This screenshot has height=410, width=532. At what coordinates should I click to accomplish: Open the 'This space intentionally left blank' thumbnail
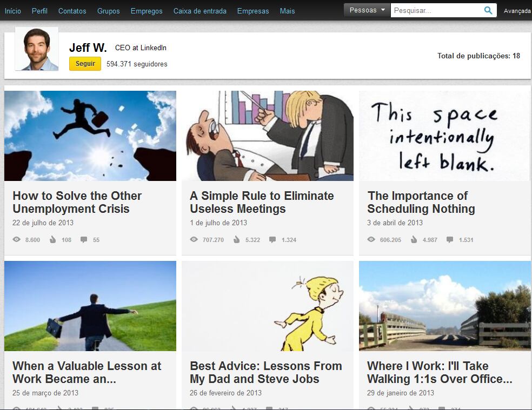coord(444,136)
